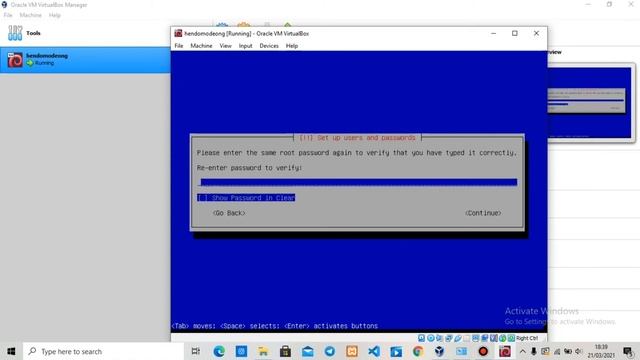Viewport: 640px width, 360px height.
Task: Click the Re-enter password input field
Action: pyautogui.click(x=357, y=182)
